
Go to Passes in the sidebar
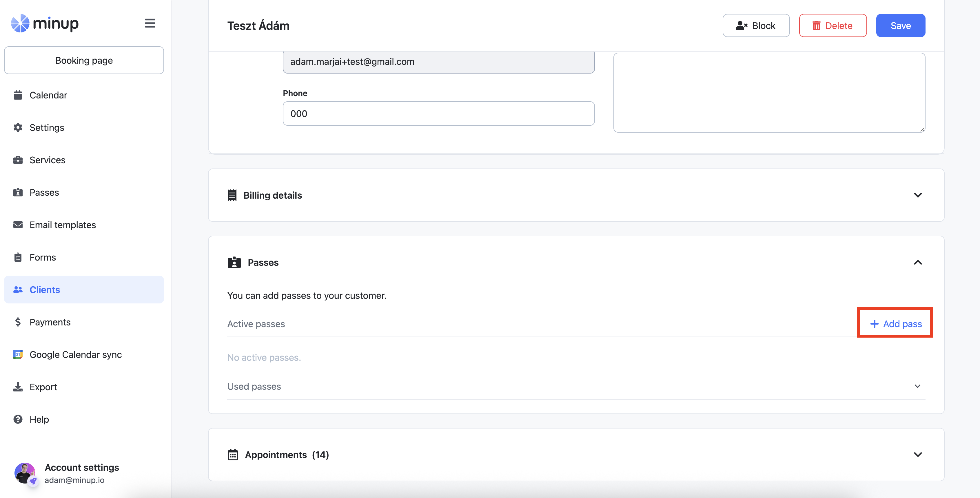click(x=44, y=192)
